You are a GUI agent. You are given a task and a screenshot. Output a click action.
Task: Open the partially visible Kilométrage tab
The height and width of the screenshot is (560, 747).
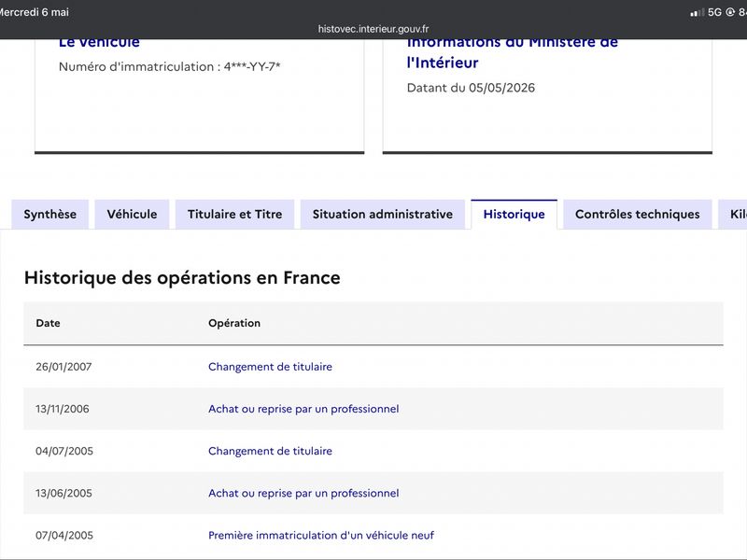[734, 215]
